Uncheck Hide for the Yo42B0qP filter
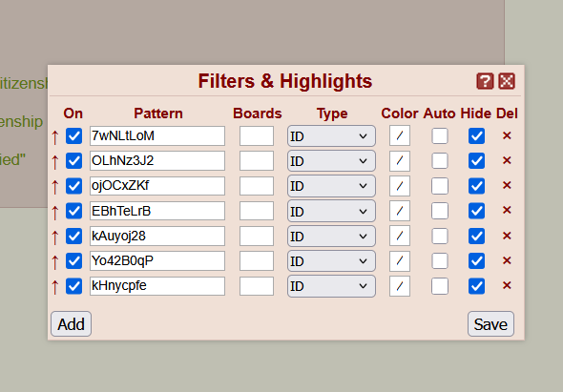Viewport: 563px width, 392px height. click(x=476, y=261)
